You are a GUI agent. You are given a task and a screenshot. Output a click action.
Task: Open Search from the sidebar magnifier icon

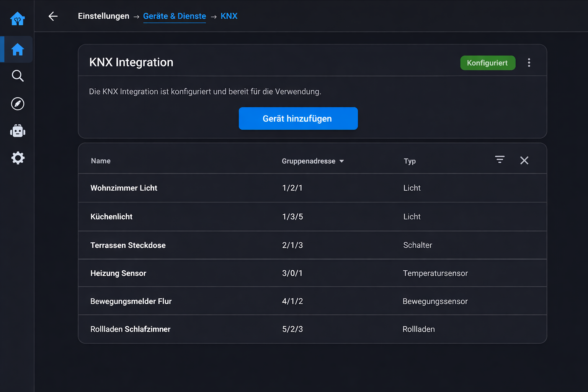[17, 76]
